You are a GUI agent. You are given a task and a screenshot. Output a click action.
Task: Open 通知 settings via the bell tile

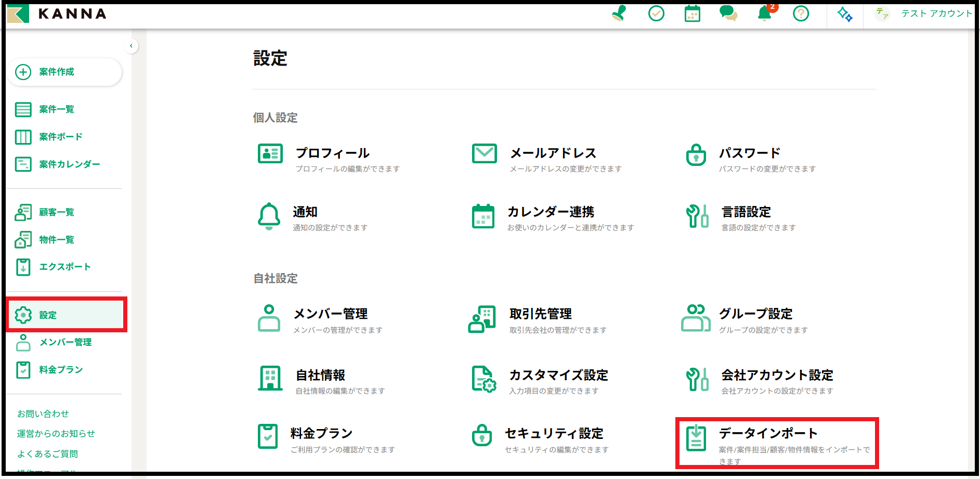click(x=268, y=217)
